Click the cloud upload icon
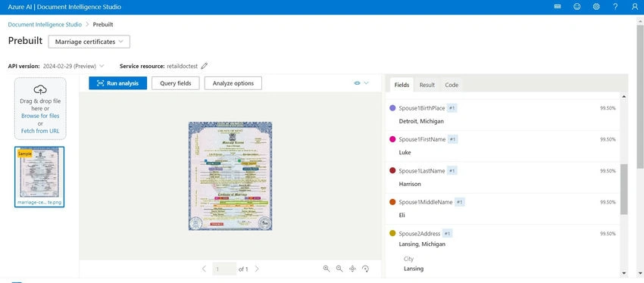Image resolution: width=644 pixels, height=283 pixels. (x=40, y=89)
